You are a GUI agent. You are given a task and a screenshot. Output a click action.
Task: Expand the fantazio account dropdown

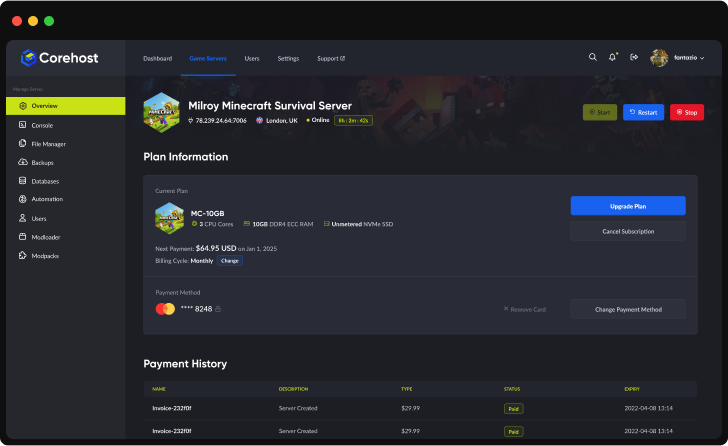coord(702,58)
